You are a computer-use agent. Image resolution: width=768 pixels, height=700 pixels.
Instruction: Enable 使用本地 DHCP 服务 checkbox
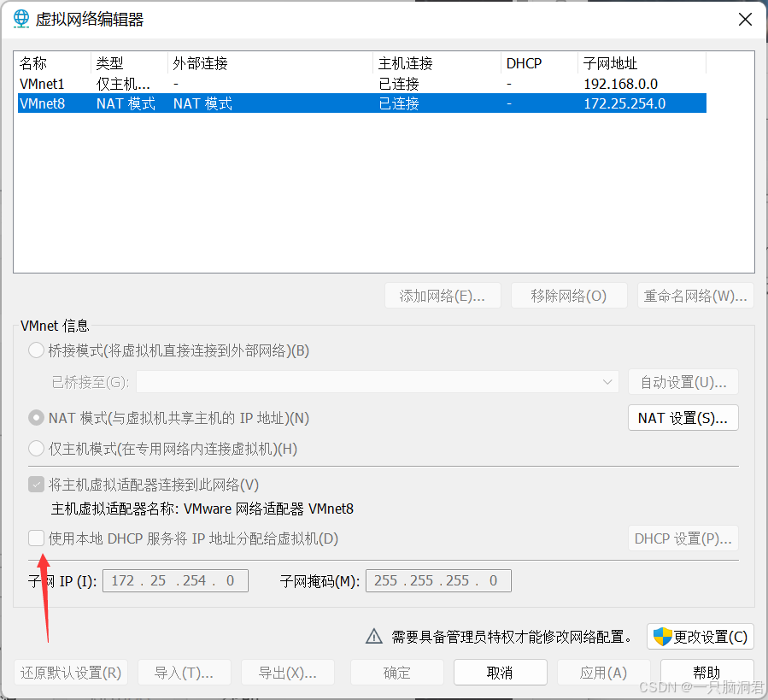pyautogui.click(x=36, y=538)
